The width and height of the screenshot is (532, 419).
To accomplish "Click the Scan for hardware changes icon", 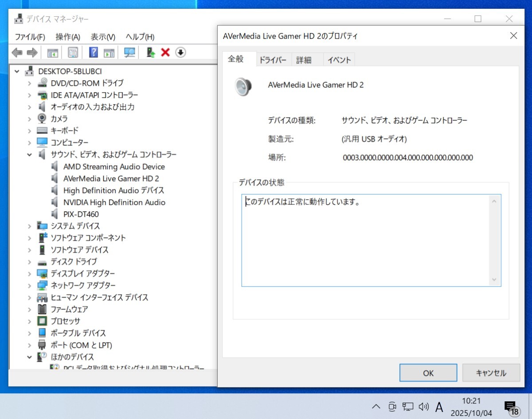I will (x=130, y=52).
